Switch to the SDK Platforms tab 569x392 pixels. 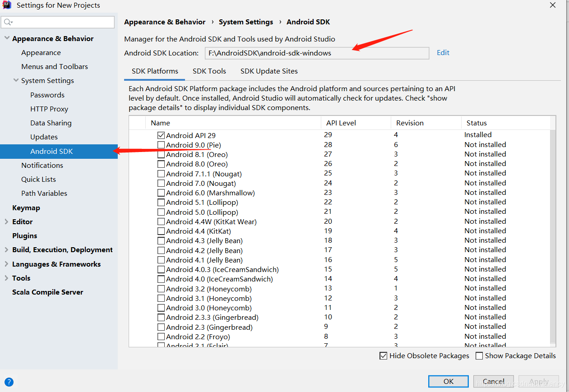coord(155,71)
